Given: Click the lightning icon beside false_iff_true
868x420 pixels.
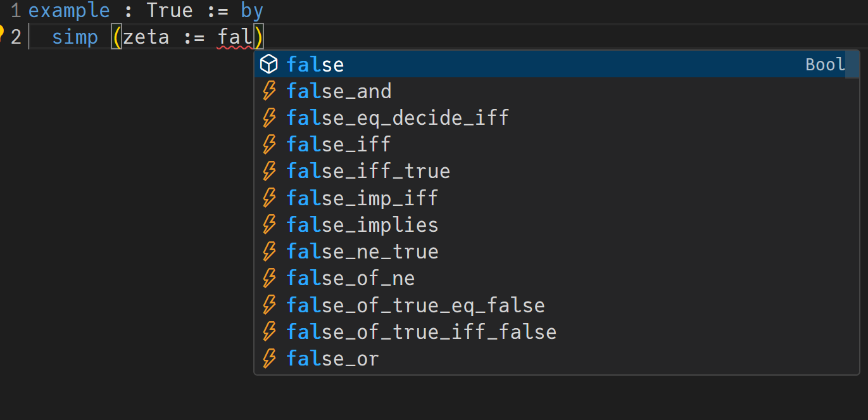Looking at the screenshot, I should point(269,171).
